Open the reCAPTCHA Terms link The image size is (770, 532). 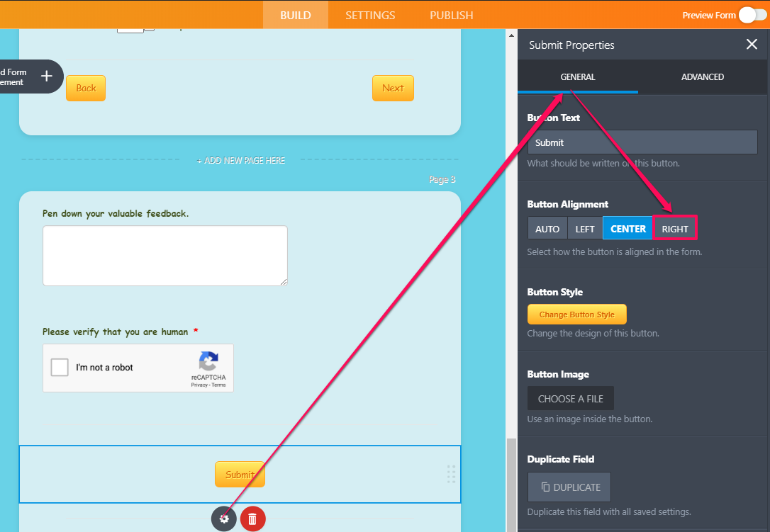coord(219,385)
